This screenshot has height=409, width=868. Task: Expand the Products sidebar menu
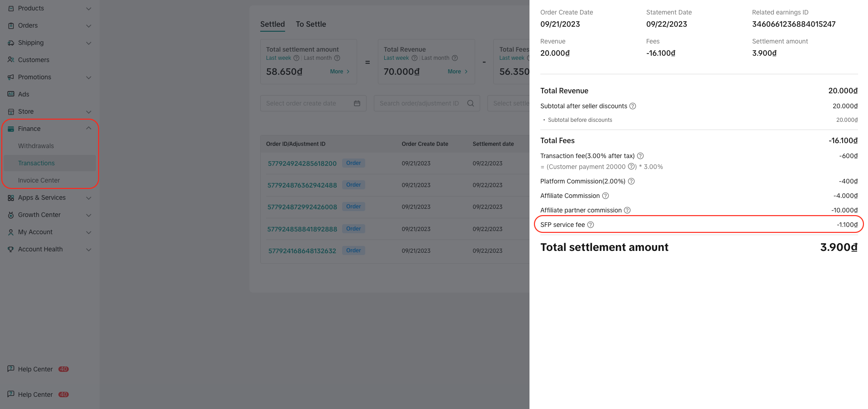[89, 9]
